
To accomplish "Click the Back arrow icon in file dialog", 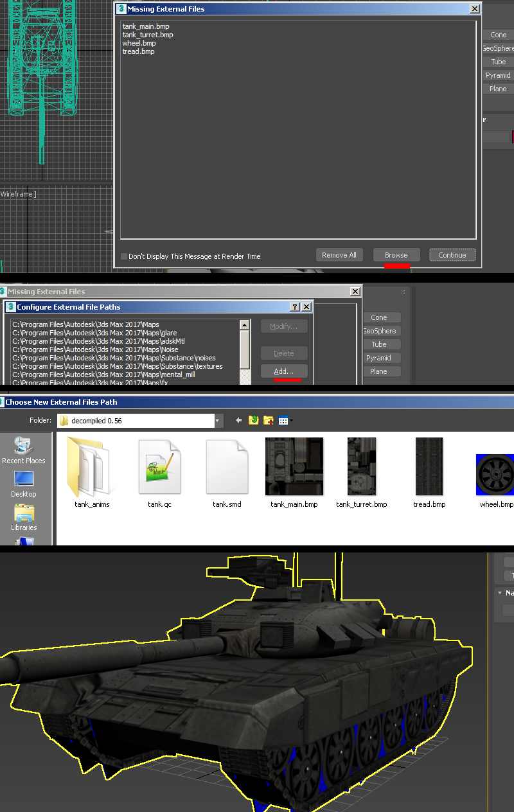I will pyautogui.click(x=239, y=421).
